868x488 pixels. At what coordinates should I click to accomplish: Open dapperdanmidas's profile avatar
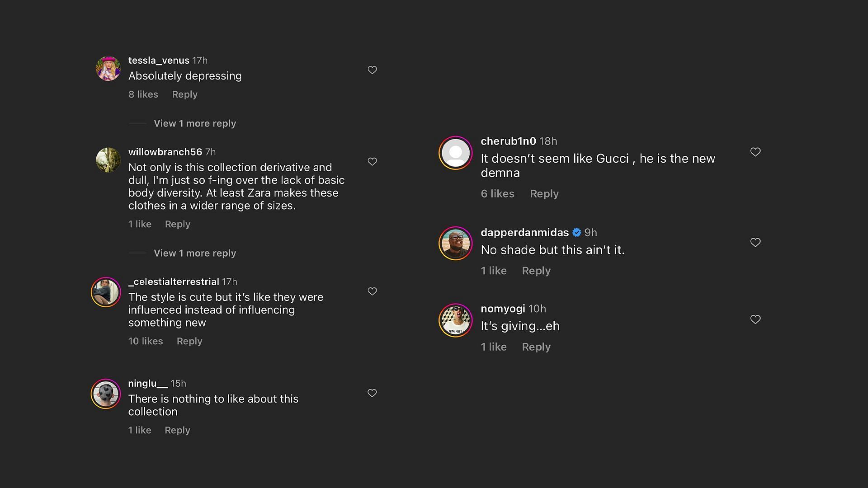(455, 243)
